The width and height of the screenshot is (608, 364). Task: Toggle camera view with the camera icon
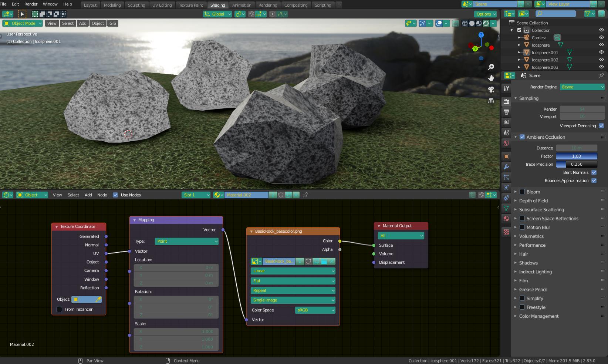tap(491, 90)
